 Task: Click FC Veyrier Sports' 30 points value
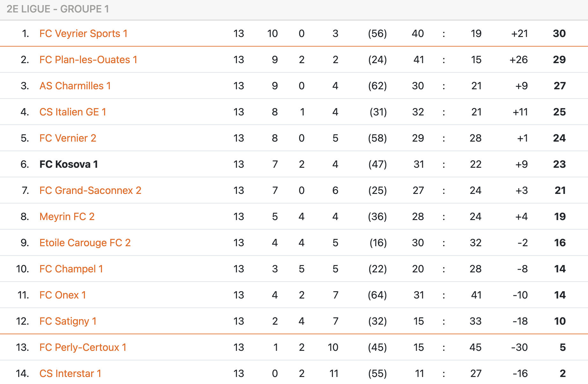(x=559, y=33)
